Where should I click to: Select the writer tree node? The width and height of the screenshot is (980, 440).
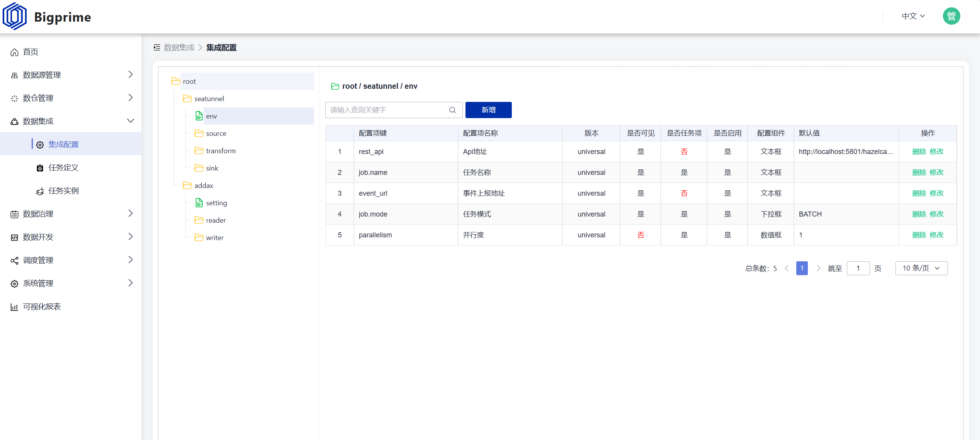pos(215,237)
